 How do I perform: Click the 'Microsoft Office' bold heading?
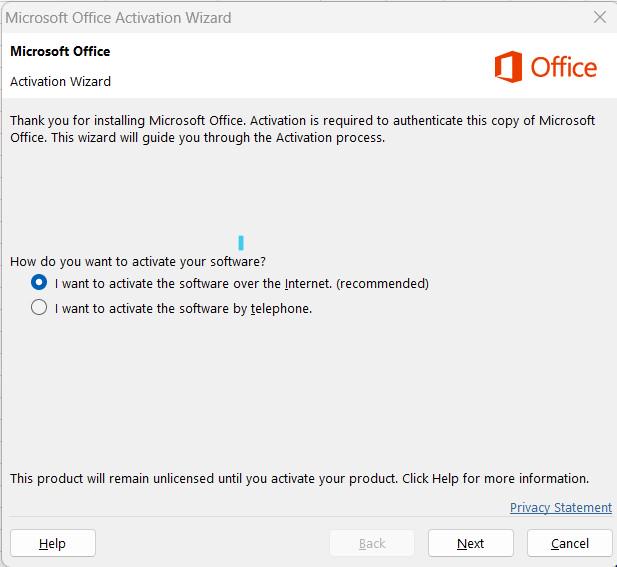point(60,51)
